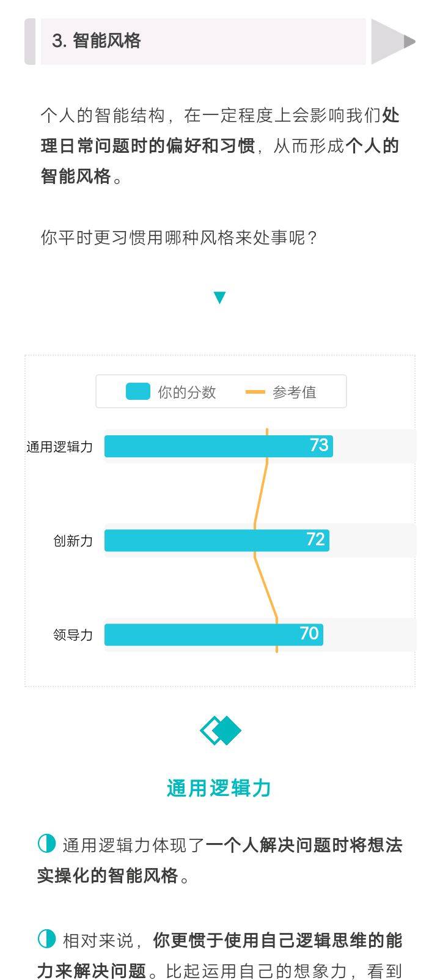Click half-circle bullet before 相对来说
The image size is (440, 980).
point(47,938)
